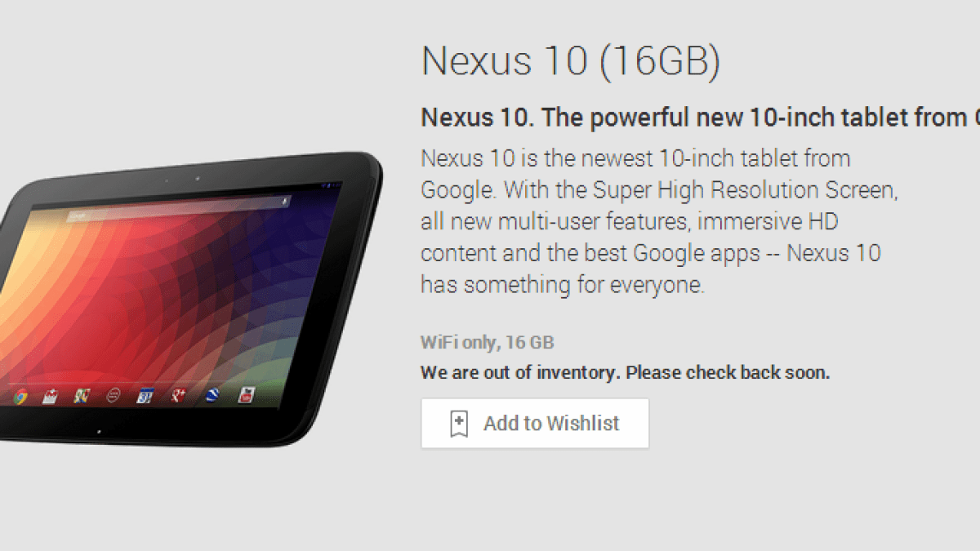Screen dimensions: 980x551
Task: Click the front camera dot on tablet bezel
Action: pyautogui.click(x=197, y=179)
